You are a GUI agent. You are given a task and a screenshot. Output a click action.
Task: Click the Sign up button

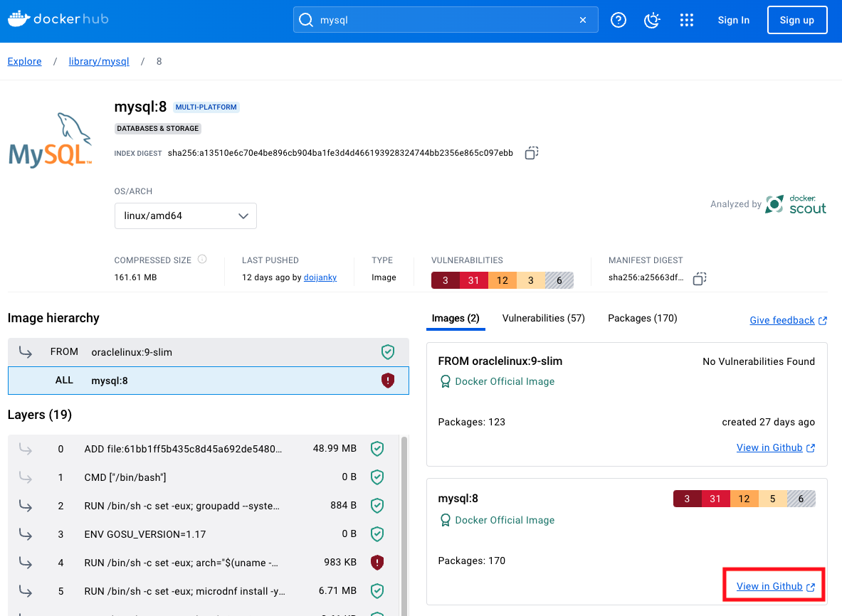point(797,20)
